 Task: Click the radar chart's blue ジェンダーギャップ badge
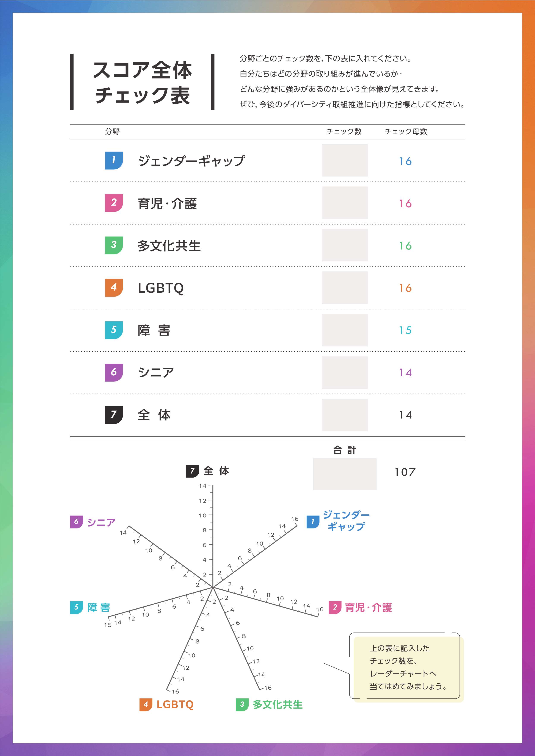pyautogui.click(x=313, y=522)
